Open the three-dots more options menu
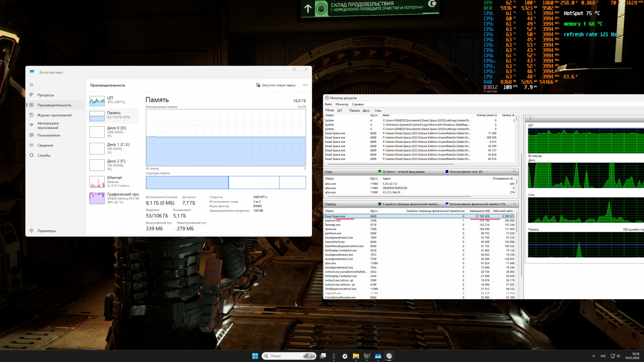The image size is (644, 362). coord(305,85)
